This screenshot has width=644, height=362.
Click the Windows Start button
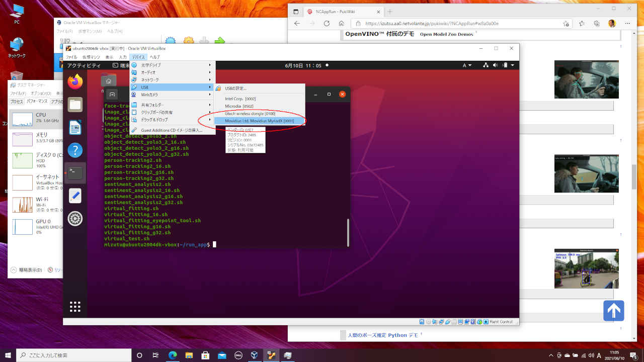click(x=8, y=355)
